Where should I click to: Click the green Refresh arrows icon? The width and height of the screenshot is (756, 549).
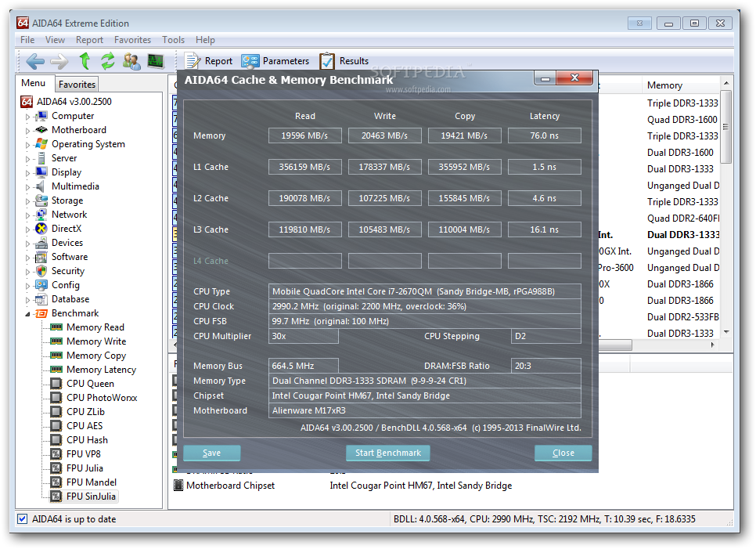pyautogui.click(x=108, y=61)
